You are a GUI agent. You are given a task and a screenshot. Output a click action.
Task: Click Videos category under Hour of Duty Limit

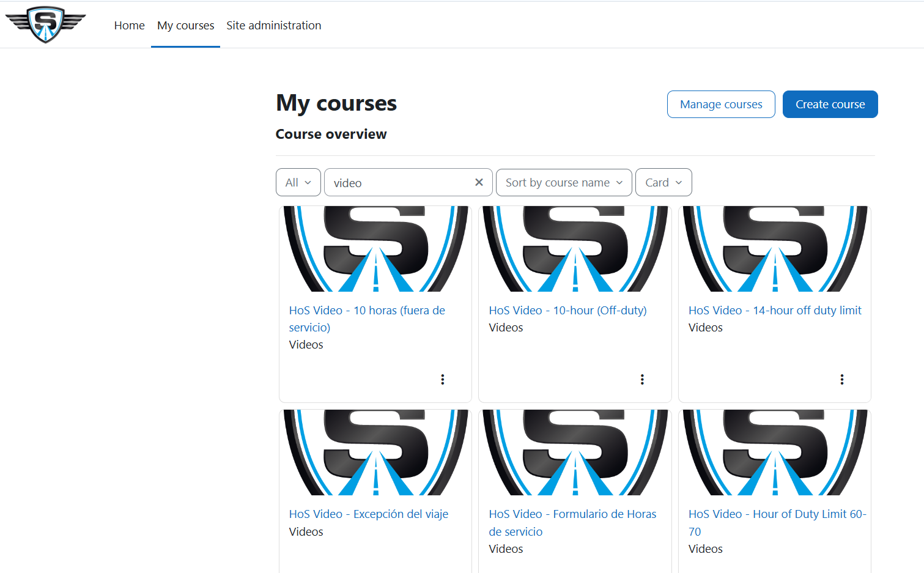click(x=706, y=549)
